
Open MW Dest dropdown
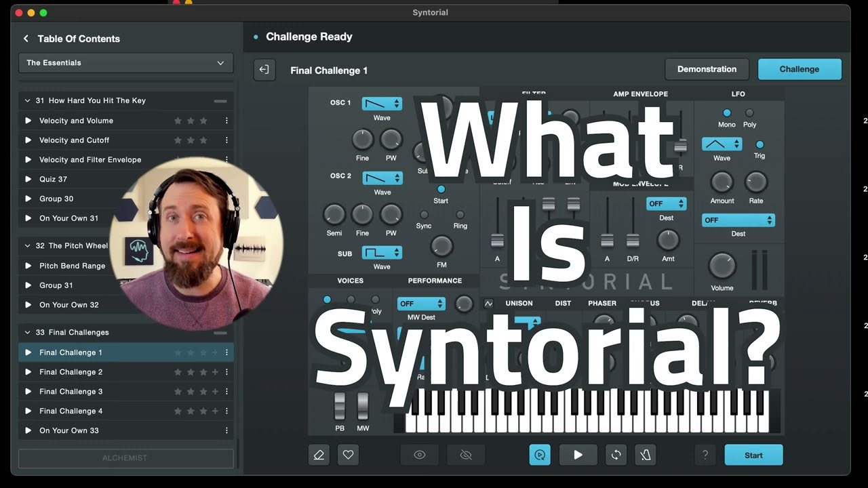click(x=421, y=304)
